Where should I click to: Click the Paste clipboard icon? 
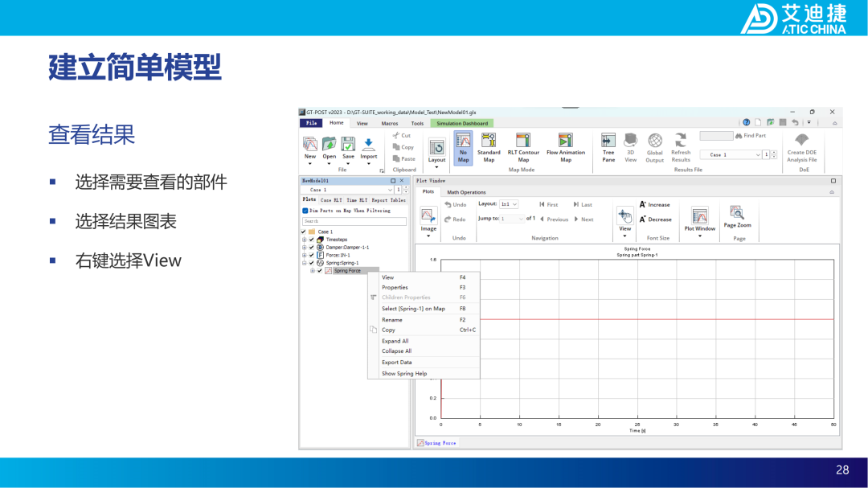[x=395, y=158]
